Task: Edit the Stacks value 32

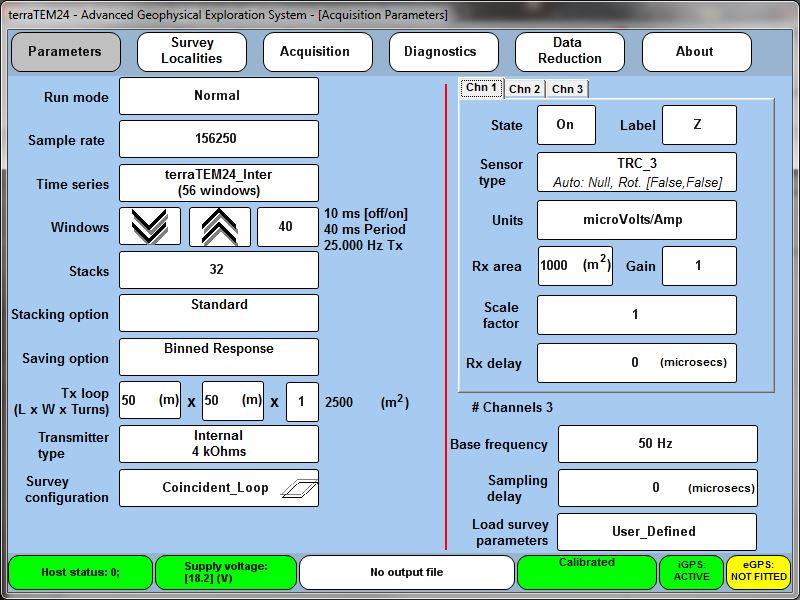Action: click(219, 270)
